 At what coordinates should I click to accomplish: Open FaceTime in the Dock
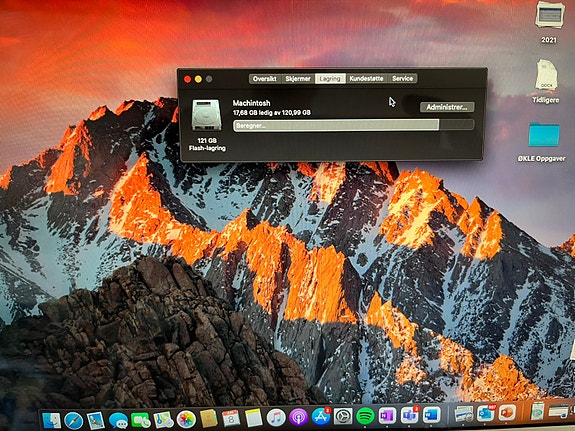140,420
